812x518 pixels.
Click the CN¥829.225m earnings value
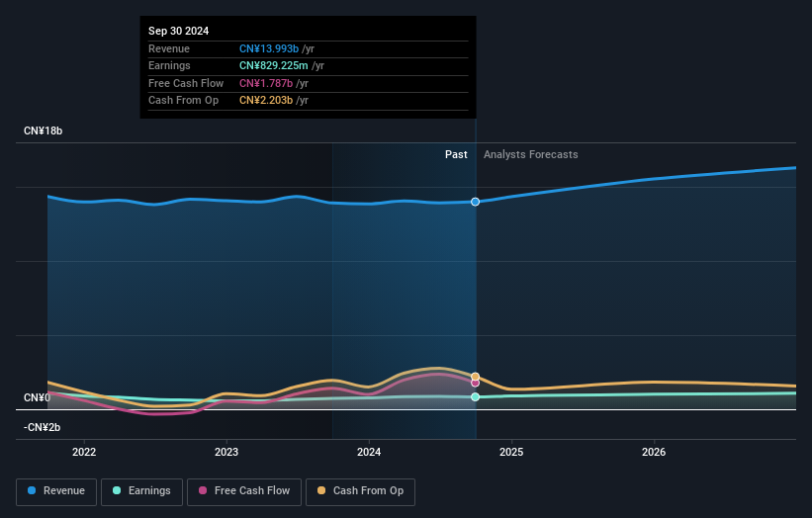tap(273, 65)
